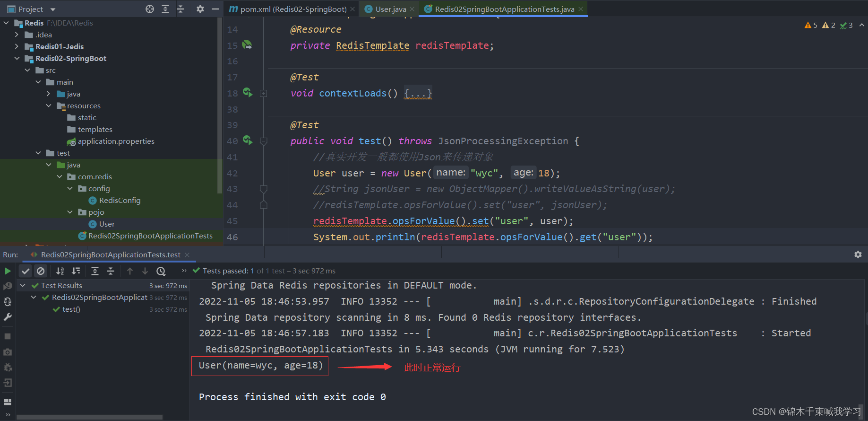Expand the Redis01-Jedis module folder

(x=17, y=46)
